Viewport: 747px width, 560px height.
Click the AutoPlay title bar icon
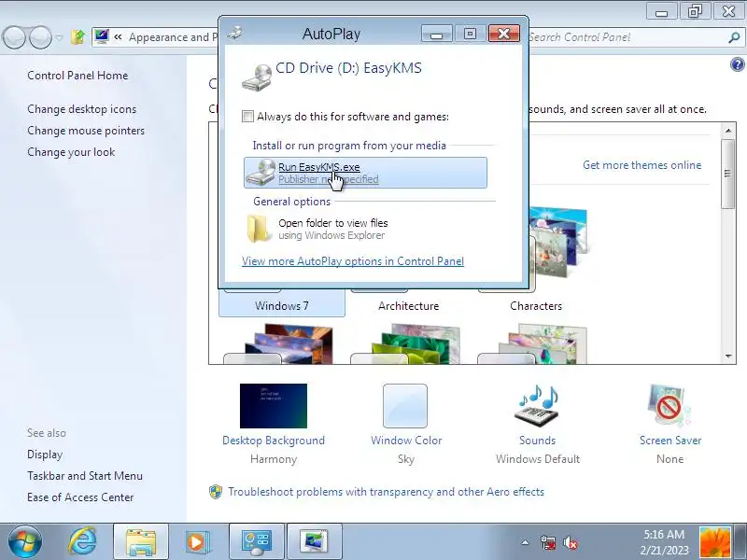coord(235,34)
